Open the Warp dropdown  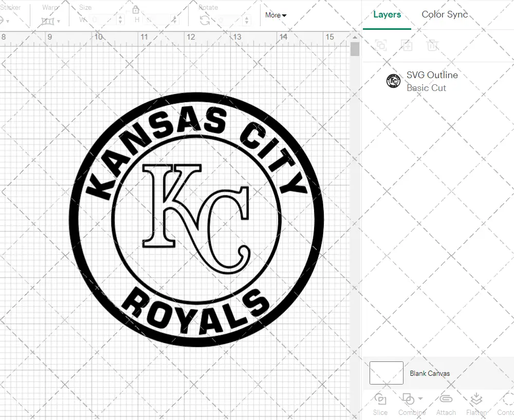click(51, 21)
